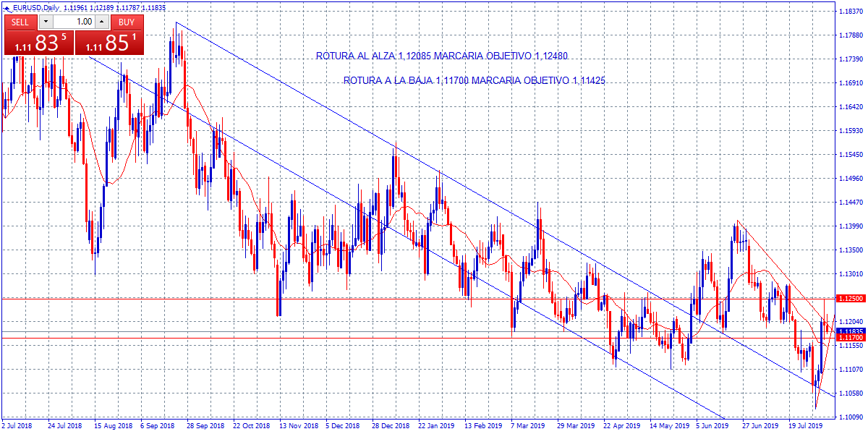This screenshot has width=868, height=434.
Task: Select the 1.11700 red price level label
Action: pos(848,338)
